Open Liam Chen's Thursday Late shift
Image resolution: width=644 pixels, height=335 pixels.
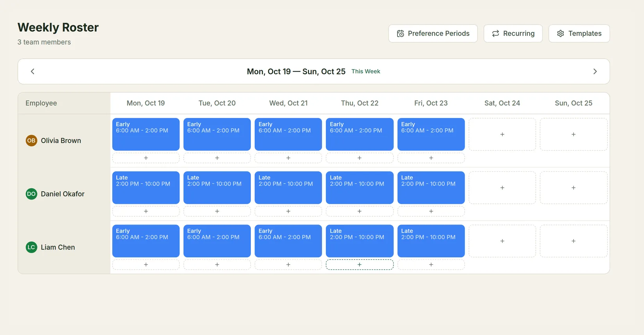pos(360,241)
